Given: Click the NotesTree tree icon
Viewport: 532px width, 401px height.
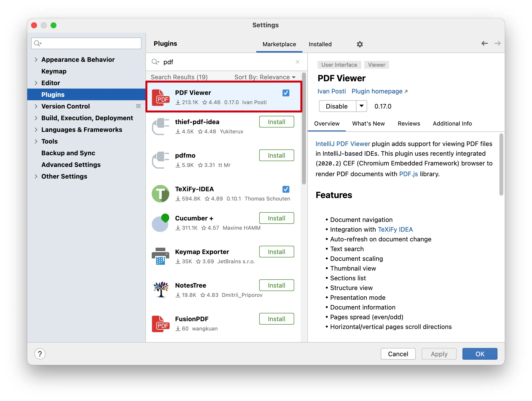Looking at the screenshot, I should point(161,290).
